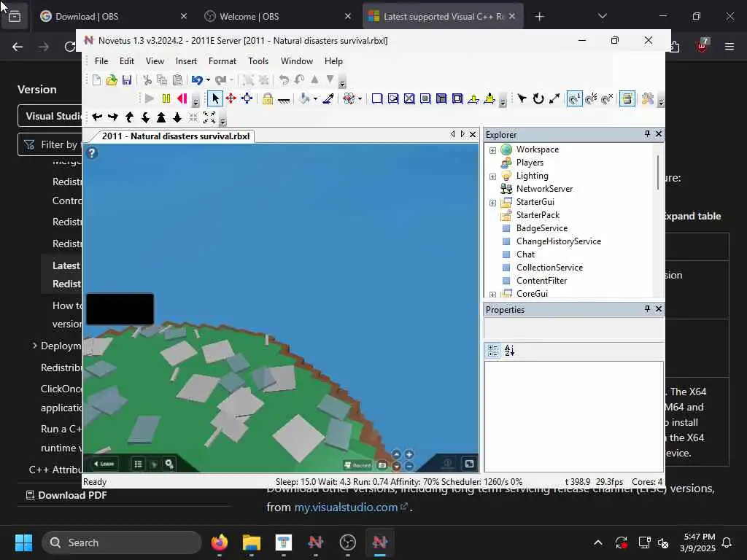Select NetworkServer in the Explorer

544,189
